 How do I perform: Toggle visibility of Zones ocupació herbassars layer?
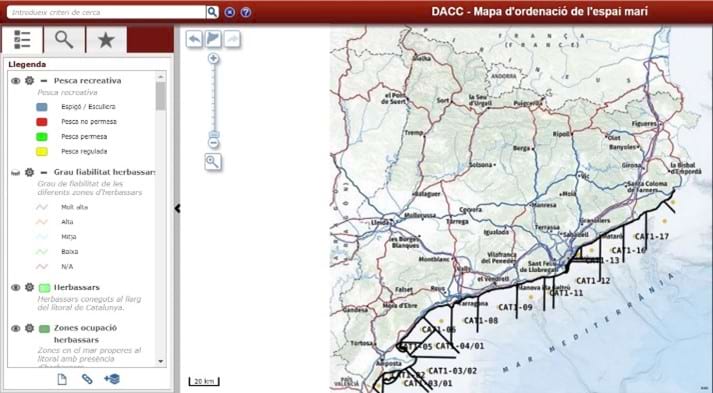click(16, 328)
